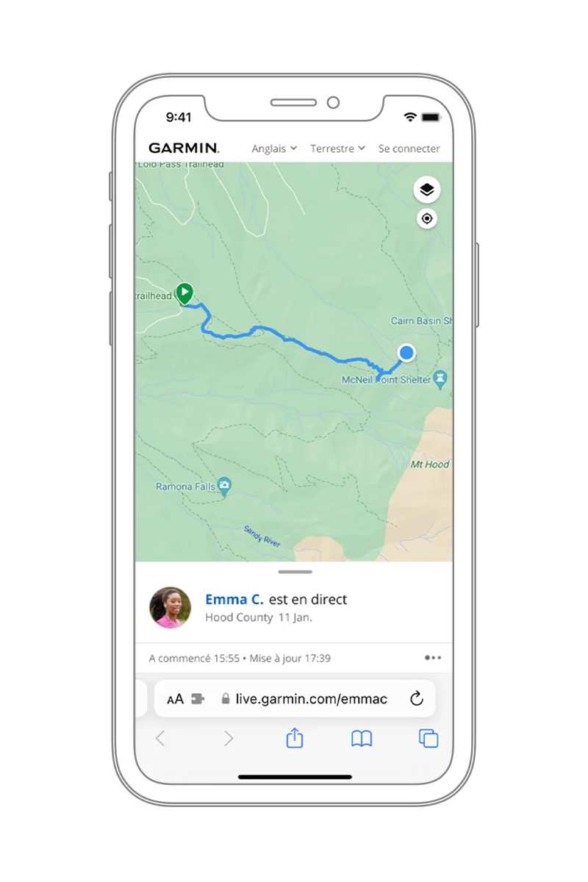The width and height of the screenshot is (588, 882).
Task: Tap the live.garmin.com/emmac address field
Action: tap(294, 699)
